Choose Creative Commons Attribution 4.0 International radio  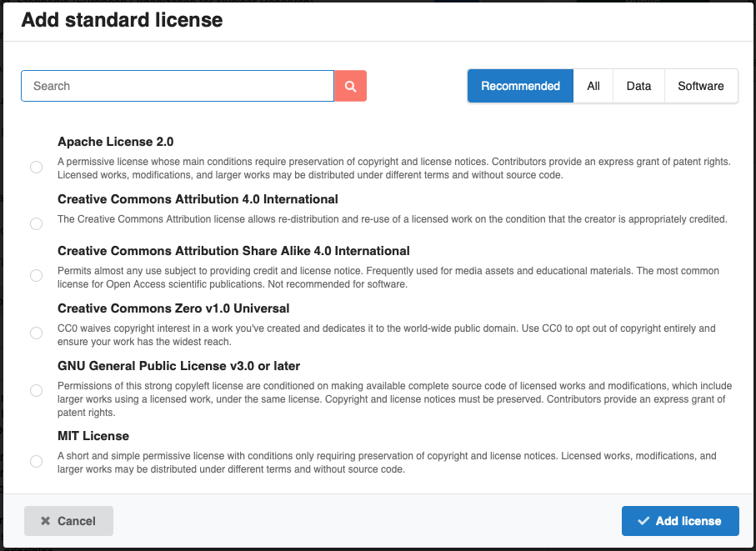click(x=36, y=223)
